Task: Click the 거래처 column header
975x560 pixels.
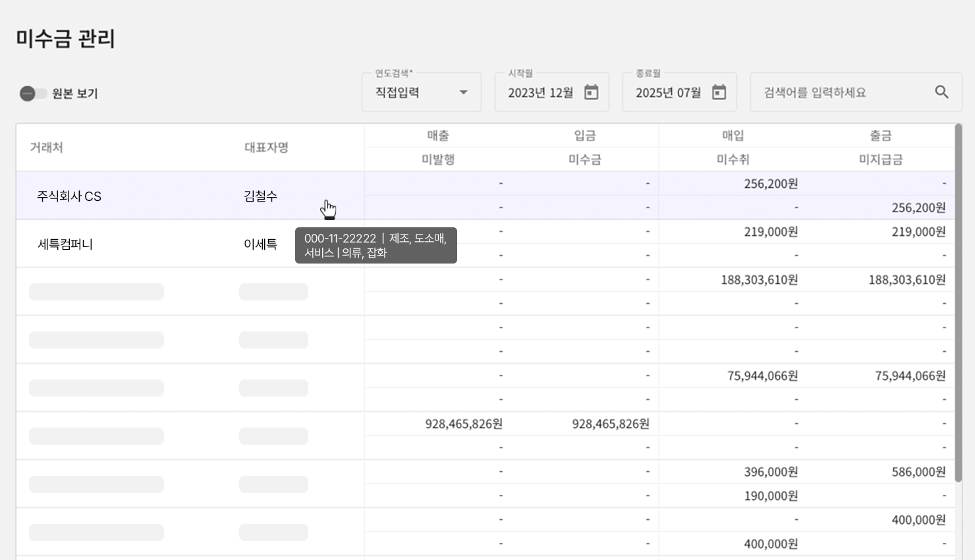Action: tap(46, 148)
